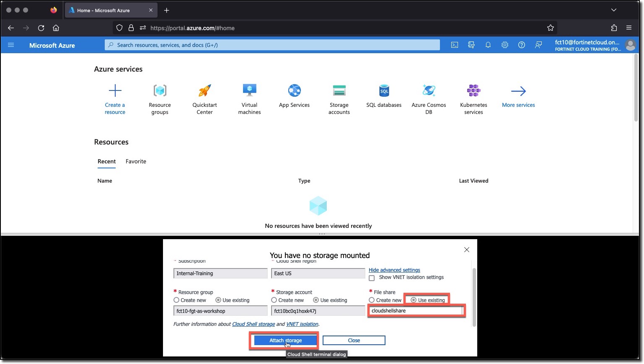The image size is (644, 364).
Task: Click the Type column header
Action: (304, 181)
